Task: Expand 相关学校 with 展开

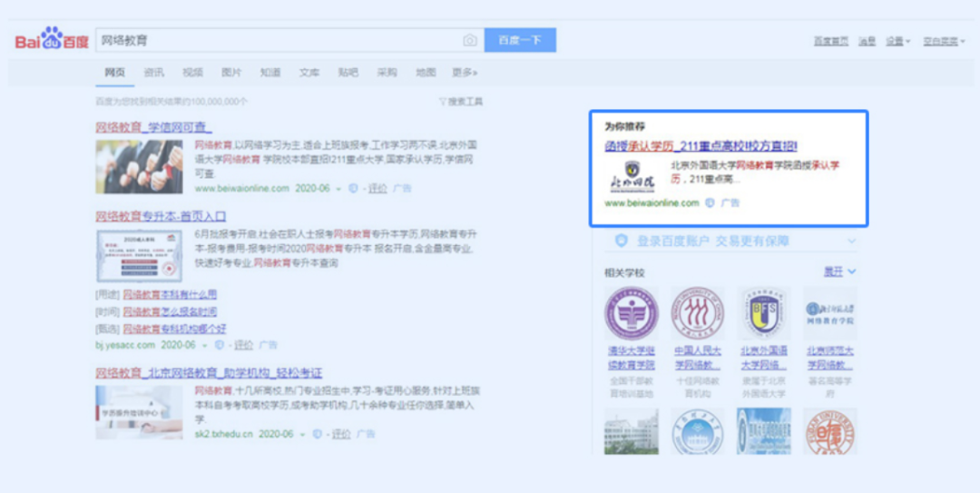Action: pos(840,271)
